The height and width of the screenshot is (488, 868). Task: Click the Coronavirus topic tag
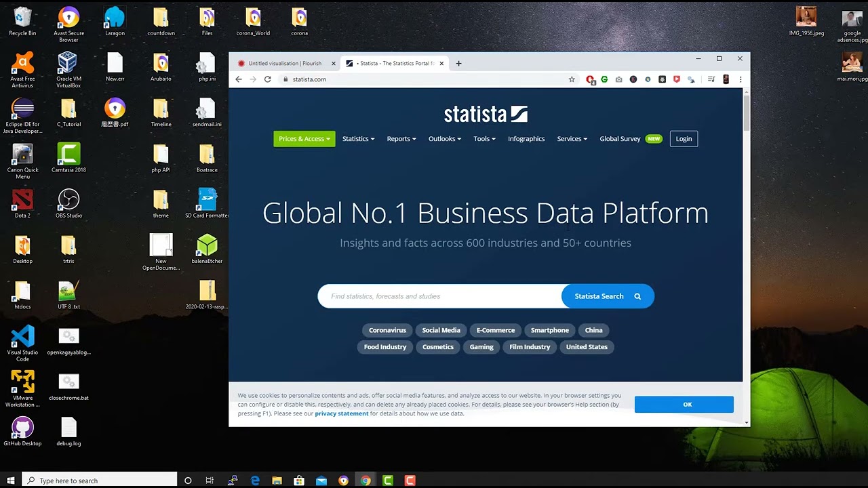coord(387,330)
